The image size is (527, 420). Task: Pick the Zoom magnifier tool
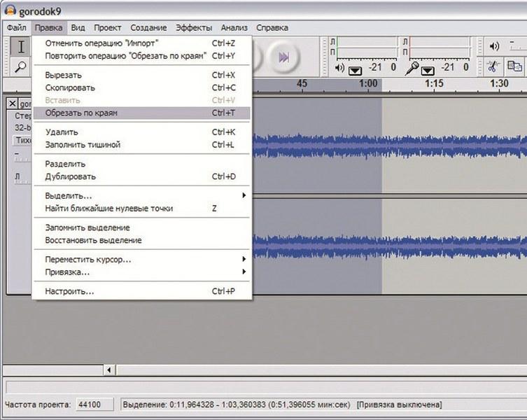[21, 67]
